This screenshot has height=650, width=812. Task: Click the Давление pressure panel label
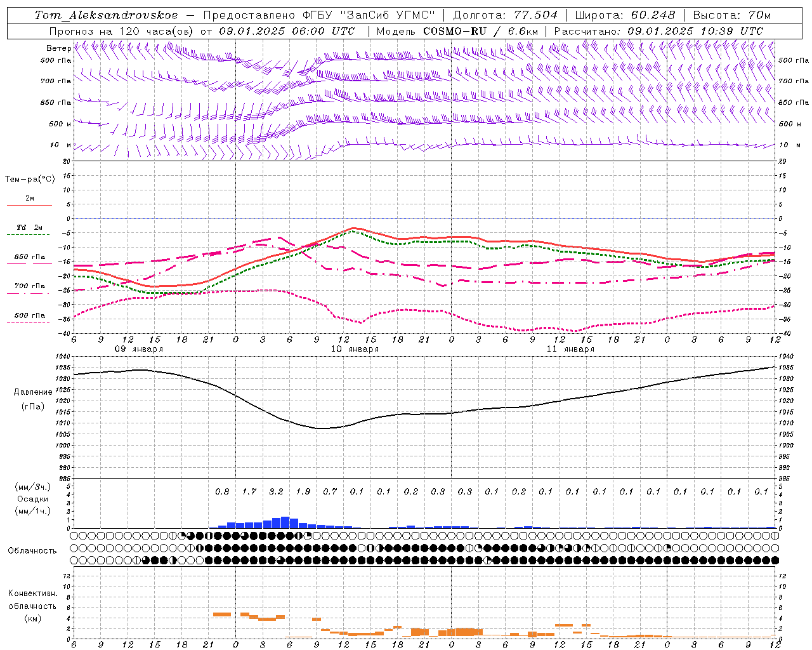pyautogui.click(x=33, y=392)
